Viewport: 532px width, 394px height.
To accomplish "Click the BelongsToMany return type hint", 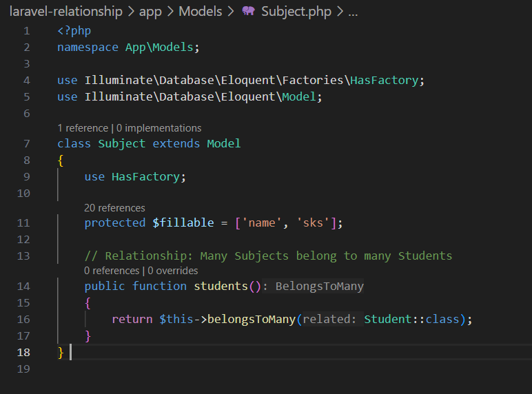I will pyautogui.click(x=319, y=287).
